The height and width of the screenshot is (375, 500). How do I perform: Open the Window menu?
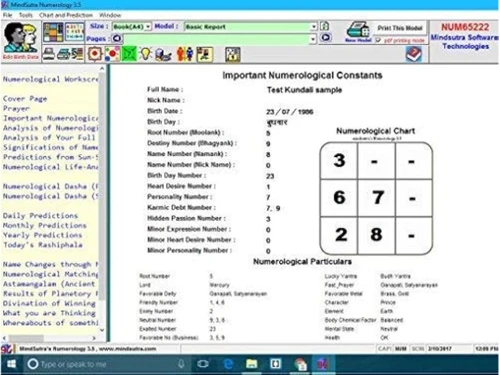tap(110, 15)
